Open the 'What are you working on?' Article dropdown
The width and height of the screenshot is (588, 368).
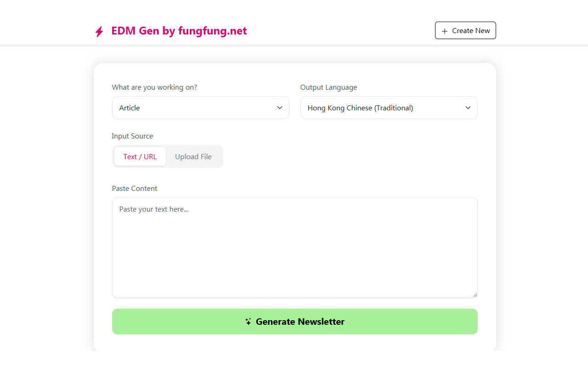(x=200, y=108)
